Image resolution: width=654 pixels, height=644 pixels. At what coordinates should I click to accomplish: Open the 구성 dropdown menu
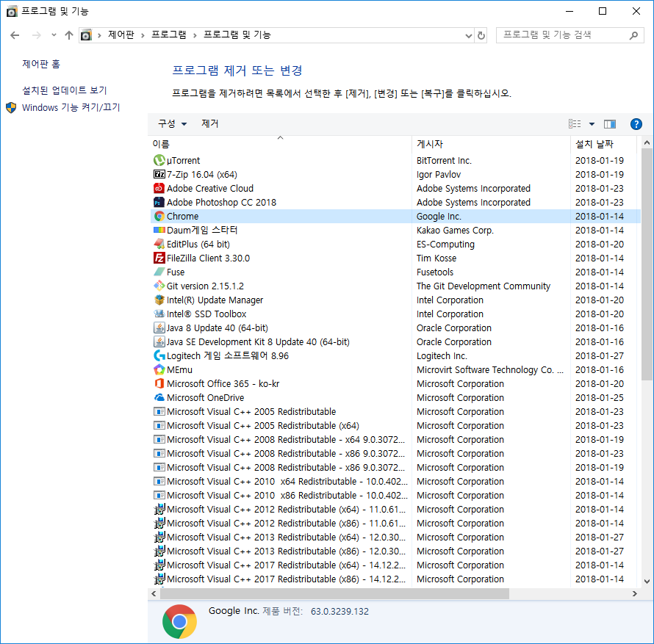[x=172, y=124]
